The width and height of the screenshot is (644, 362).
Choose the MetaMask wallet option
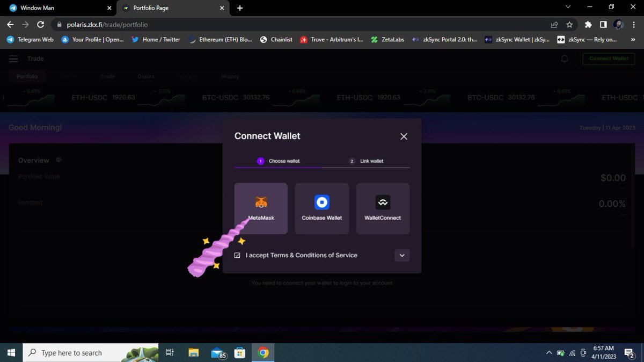pos(261,208)
